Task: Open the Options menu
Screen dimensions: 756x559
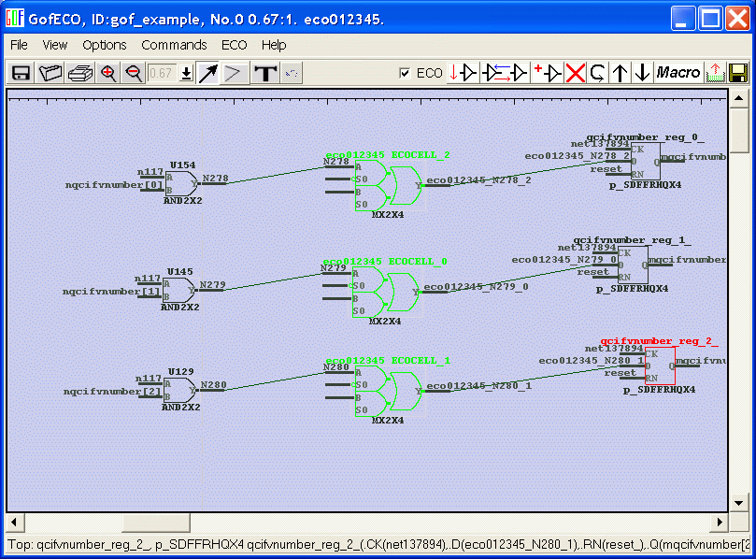Action: pyautogui.click(x=105, y=45)
